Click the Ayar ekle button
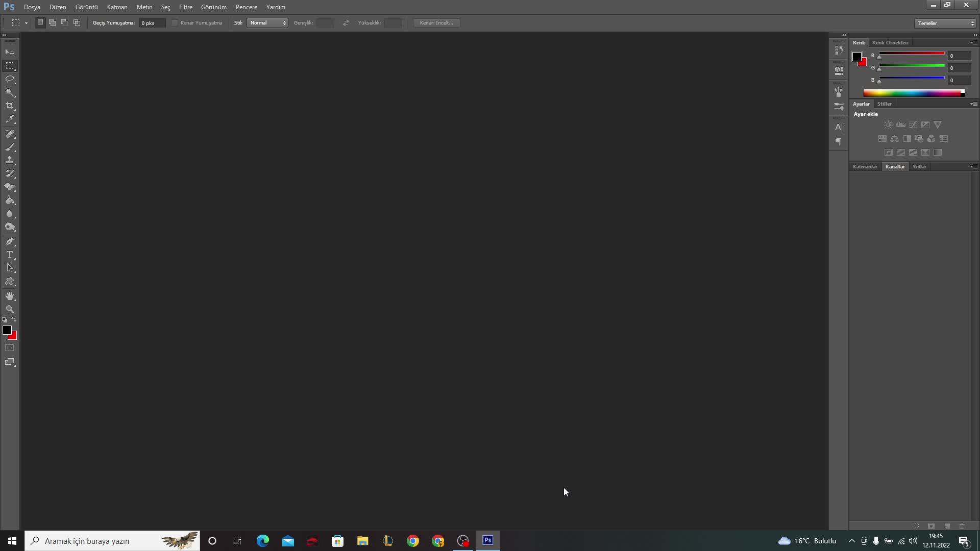The image size is (980, 551). point(866,114)
